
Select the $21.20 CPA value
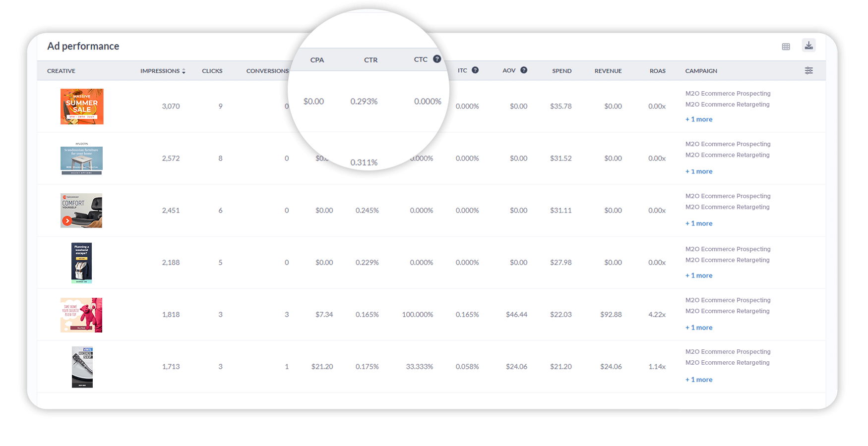(322, 366)
